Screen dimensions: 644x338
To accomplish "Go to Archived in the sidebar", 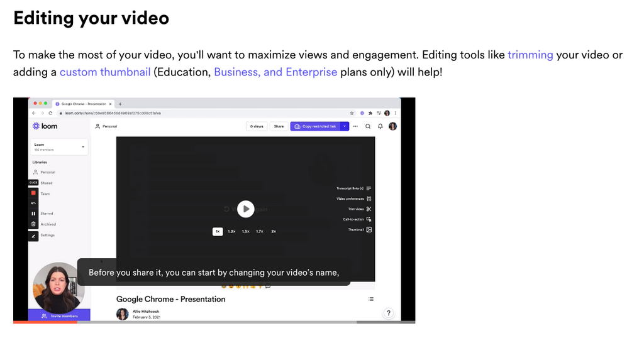I will coord(48,224).
